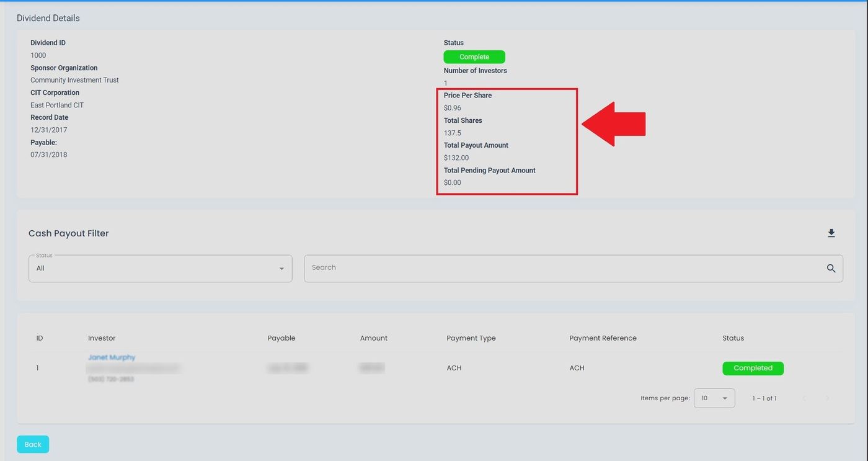
Task: Open investor Janet Murphy's profile link
Action: (x=112, y=357)
